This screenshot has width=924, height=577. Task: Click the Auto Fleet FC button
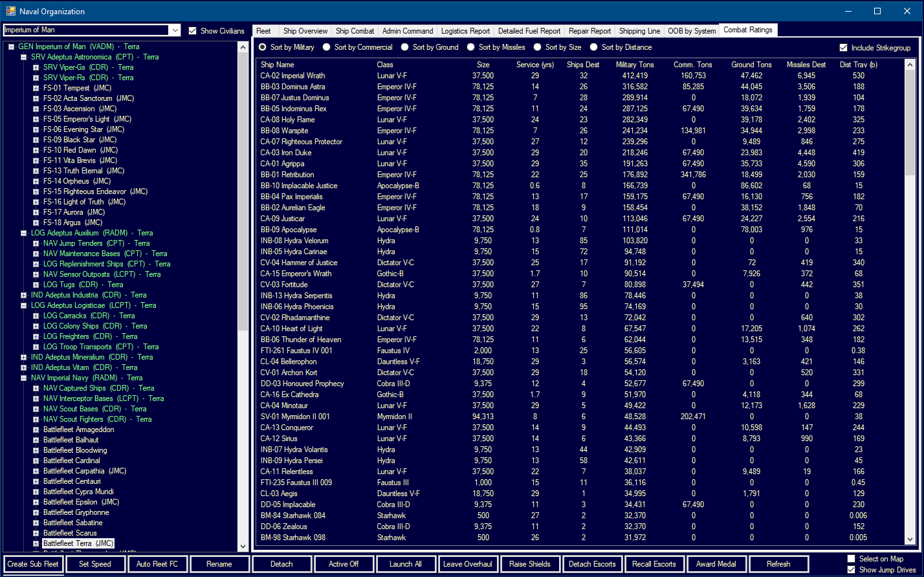(157, 564)
